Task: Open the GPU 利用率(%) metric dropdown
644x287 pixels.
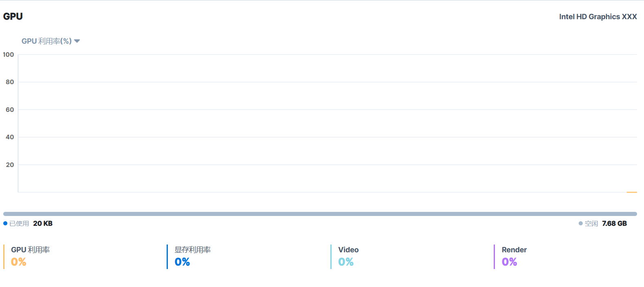Action: 47,41
